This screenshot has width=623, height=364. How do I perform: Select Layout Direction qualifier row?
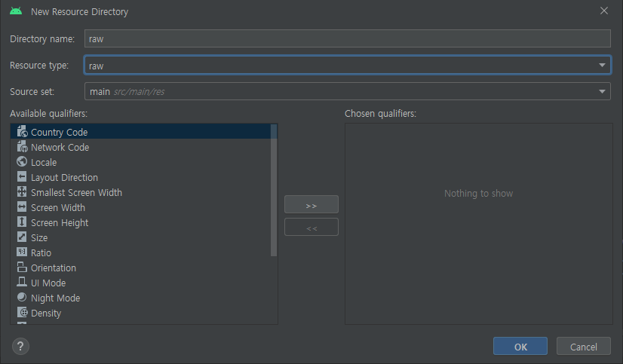coord(140,177)
